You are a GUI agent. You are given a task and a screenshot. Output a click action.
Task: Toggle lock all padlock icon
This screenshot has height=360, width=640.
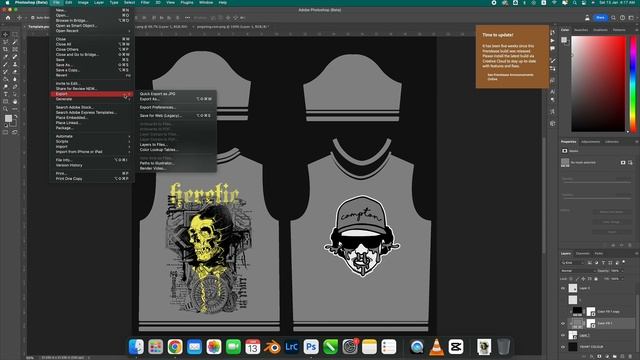pyautogui.click(x=596, y=279)
